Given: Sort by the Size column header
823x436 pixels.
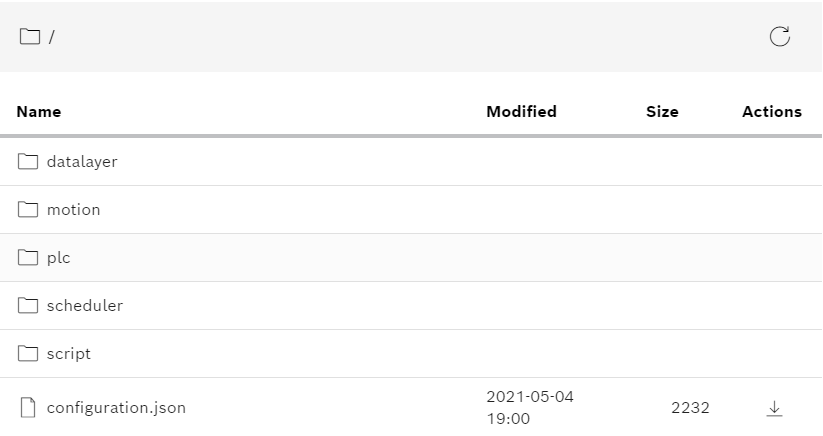Looking at the screenshot, I should 662,111.
